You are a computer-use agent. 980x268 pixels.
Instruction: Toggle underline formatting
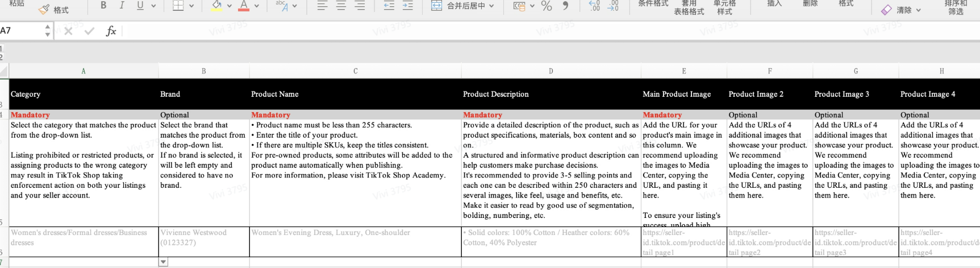click(x=140, y=6)
